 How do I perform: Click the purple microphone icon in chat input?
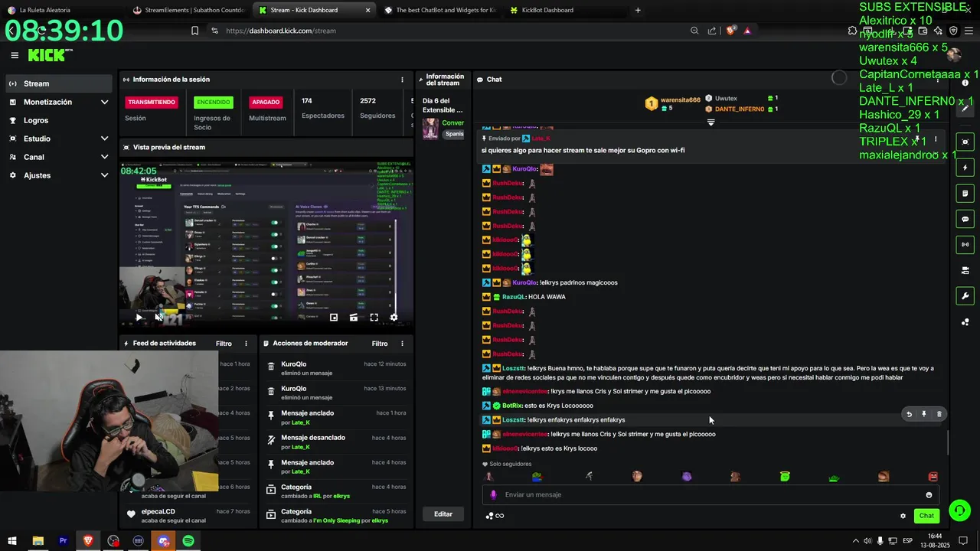pyautogui.click(x=493, y=494)
